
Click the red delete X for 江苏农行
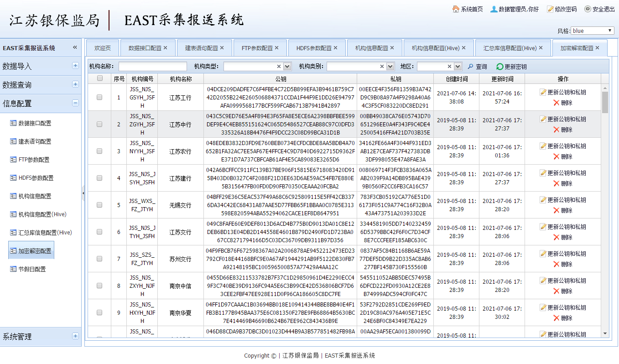click(556, 156)
